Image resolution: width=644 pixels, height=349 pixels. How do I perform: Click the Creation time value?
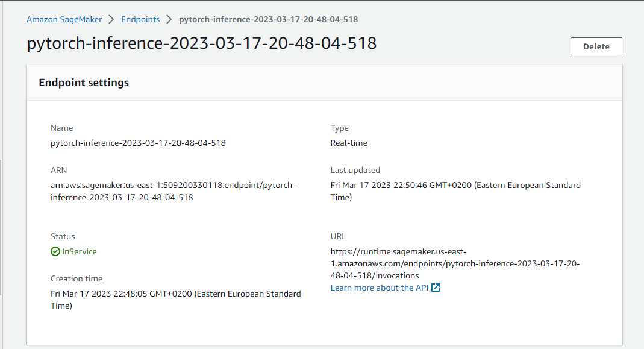[x=175, y=300]
